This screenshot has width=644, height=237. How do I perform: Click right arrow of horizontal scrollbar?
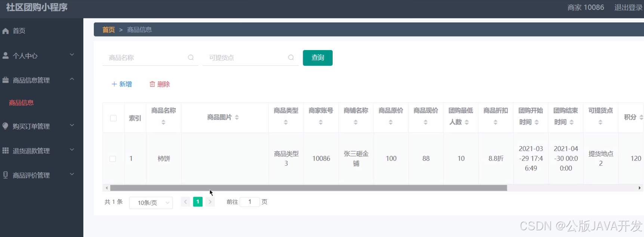pos(640,188)
